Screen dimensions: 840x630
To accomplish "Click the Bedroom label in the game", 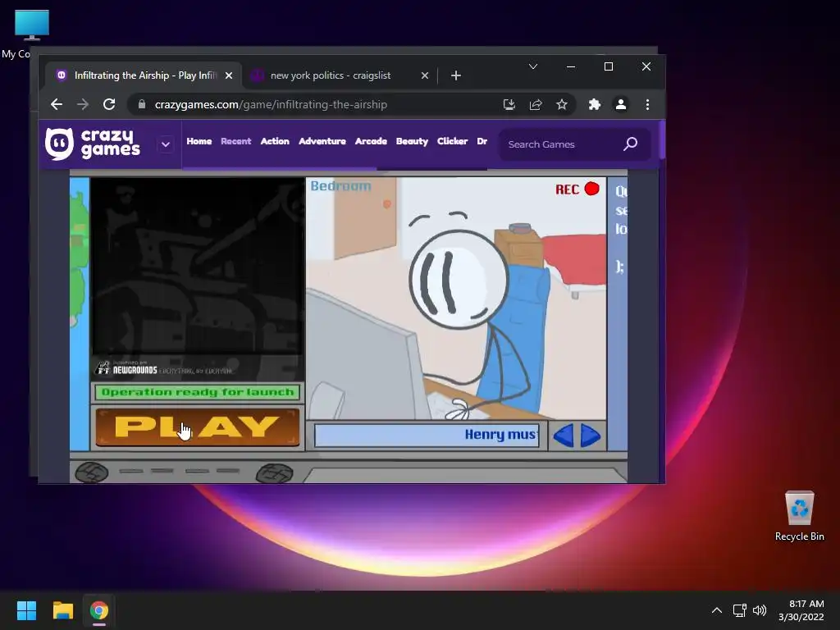I will 340,186.
